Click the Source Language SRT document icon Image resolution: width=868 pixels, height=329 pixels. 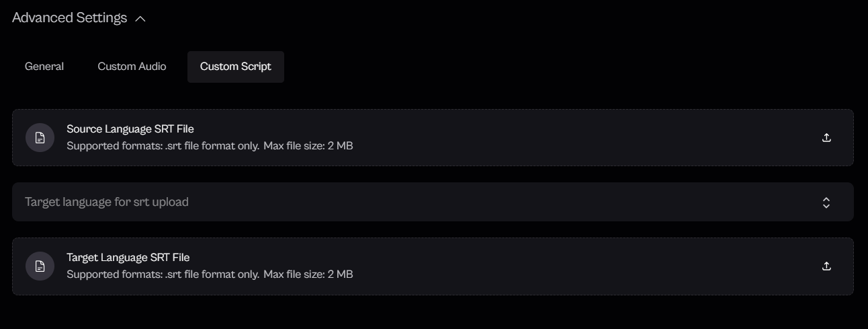pos(40,138)
